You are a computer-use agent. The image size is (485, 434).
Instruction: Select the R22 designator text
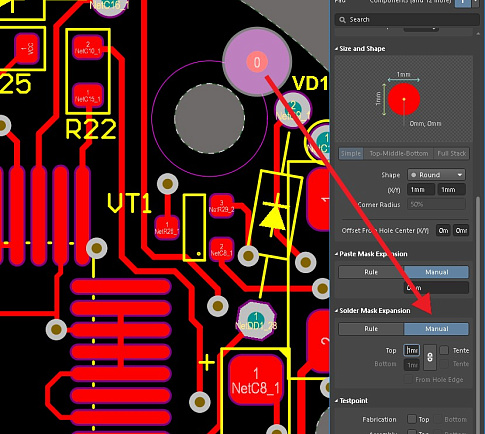click(91, 129)
